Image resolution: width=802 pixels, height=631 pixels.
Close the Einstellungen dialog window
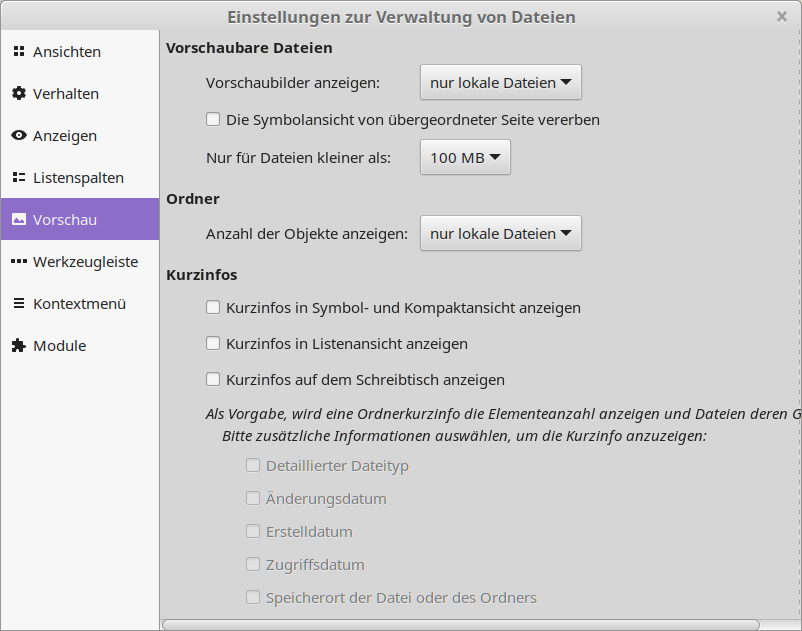point(781,16)
